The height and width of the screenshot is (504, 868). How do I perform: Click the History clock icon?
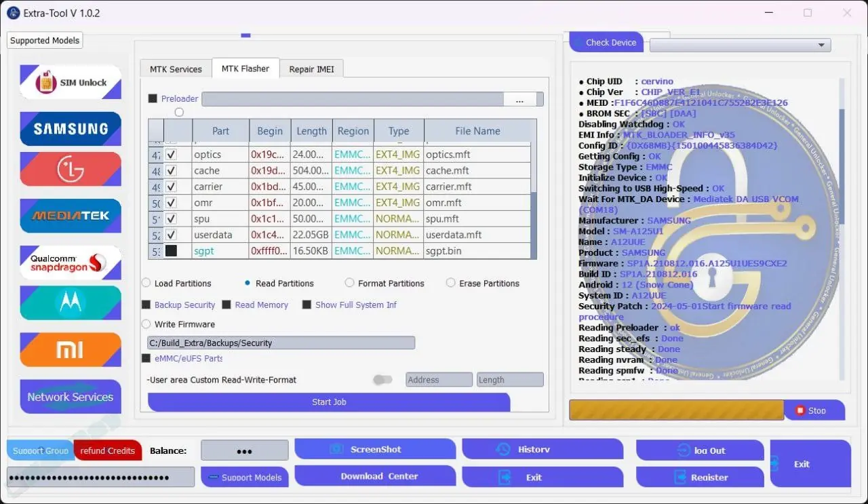coord(503,449)
